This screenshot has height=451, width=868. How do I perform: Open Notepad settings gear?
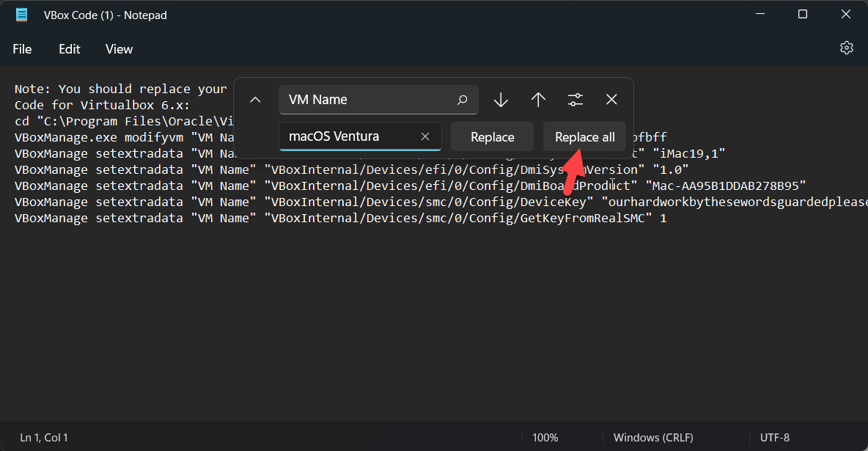(846, 48)
